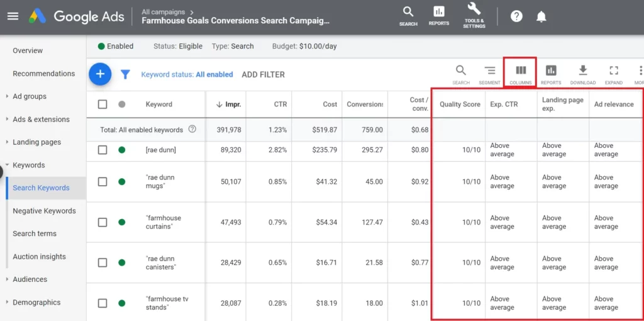Viewport: 644px width, 321px height.
Task: Click the Search magnifier in top bar
Action: [x=408, y=14]
